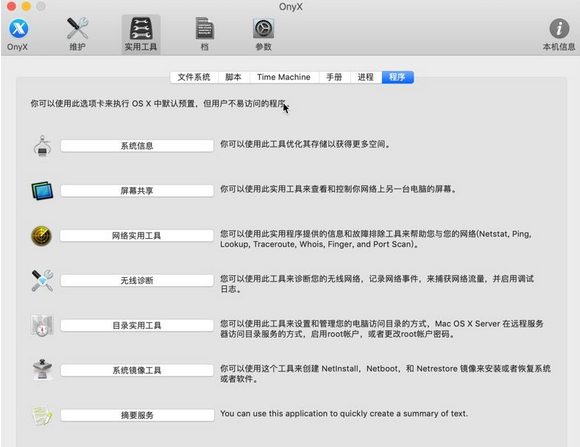Launch the 屏幕共享 button
The image size is (580, 447).
pyautogui.click(x=137, y=191)
